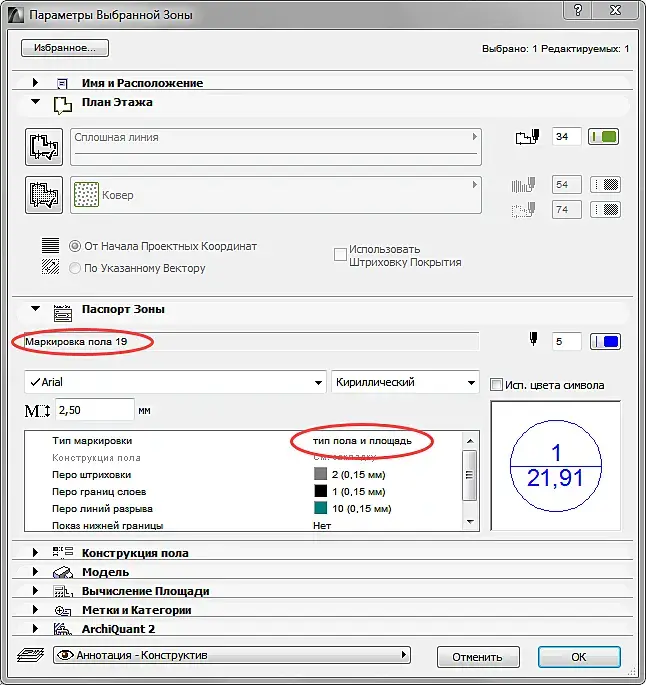
Task: Enable Исп. цвета символа checkbox
Action: (496, 385)
